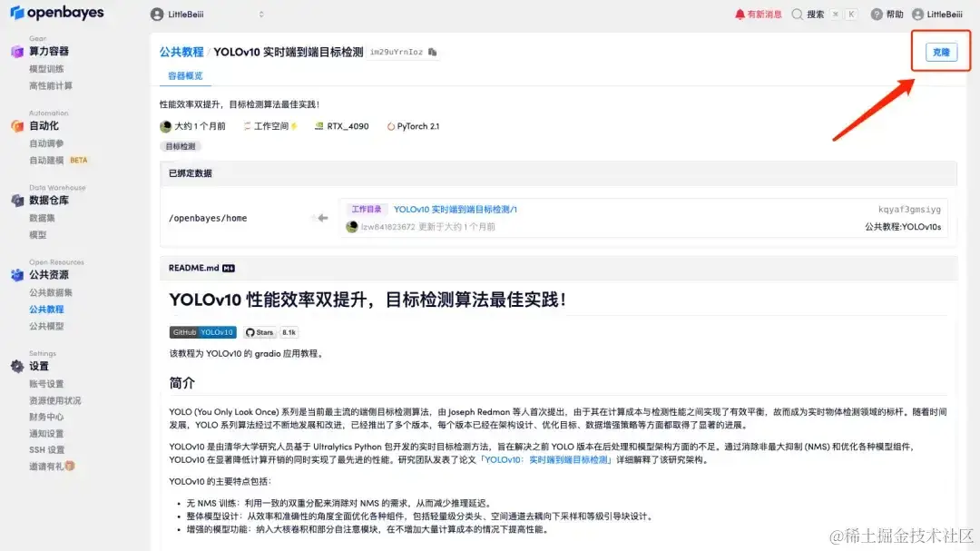Open 公共数据集 in the sidebar
Image resolution: width=980 pixels, height=551 pixels.
coord(51,292)
